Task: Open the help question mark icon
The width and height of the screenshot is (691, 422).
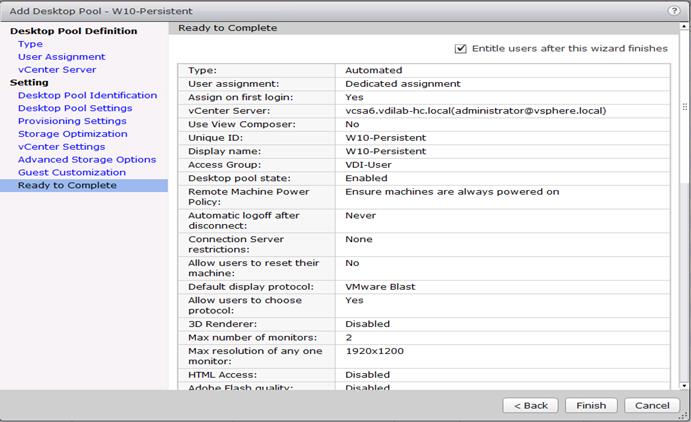Action: pos(674,11)
